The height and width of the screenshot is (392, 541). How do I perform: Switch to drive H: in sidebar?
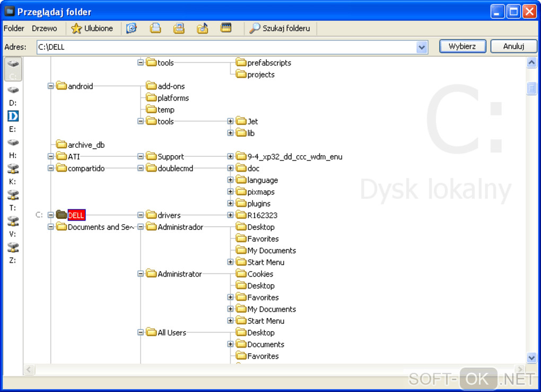tap(13, 148)
